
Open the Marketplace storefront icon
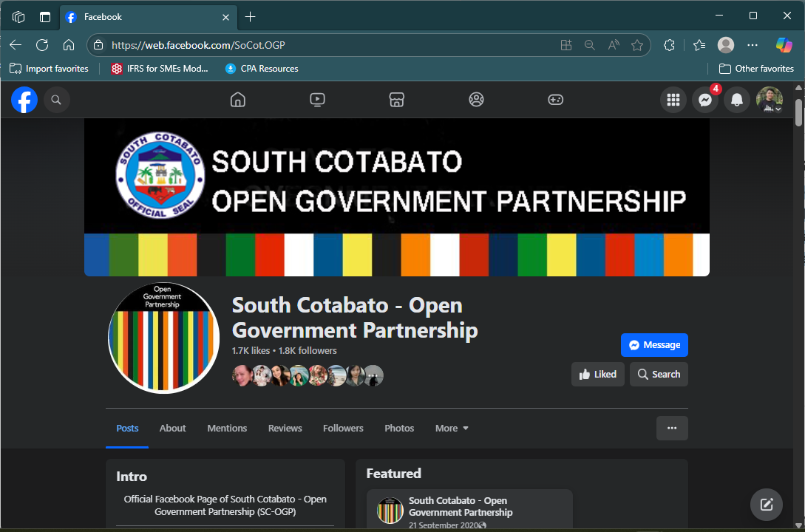(x=397, y=100)
